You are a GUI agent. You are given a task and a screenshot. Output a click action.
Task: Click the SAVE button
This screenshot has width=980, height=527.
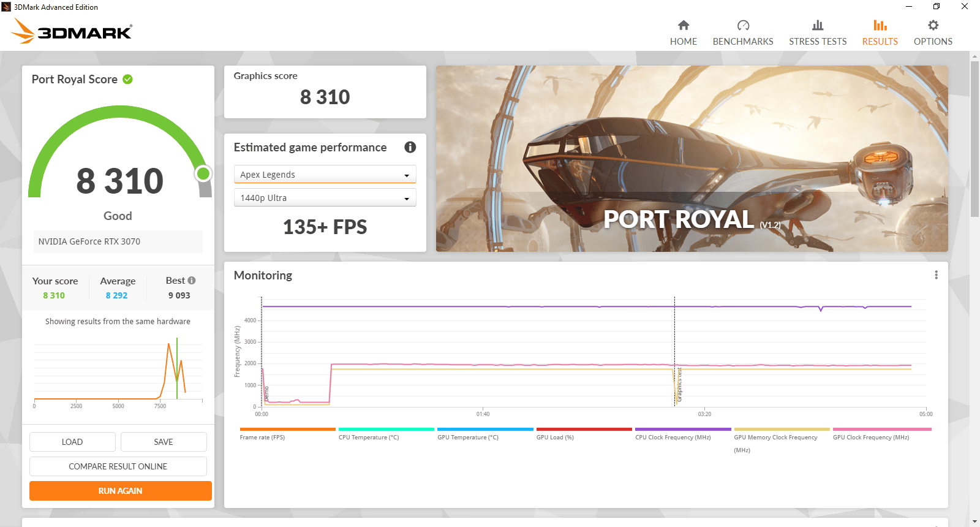pos(164,442)
